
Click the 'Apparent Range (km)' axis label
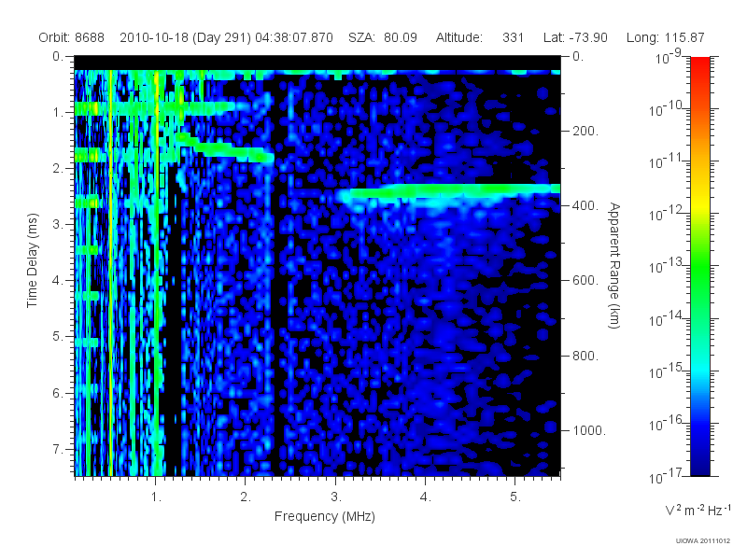pos(614,265)
